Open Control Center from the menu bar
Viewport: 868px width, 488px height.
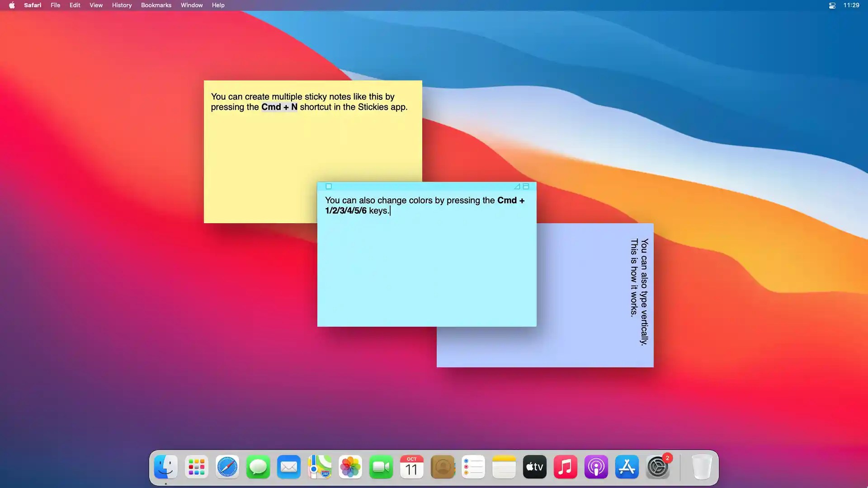tap(832, 5)
